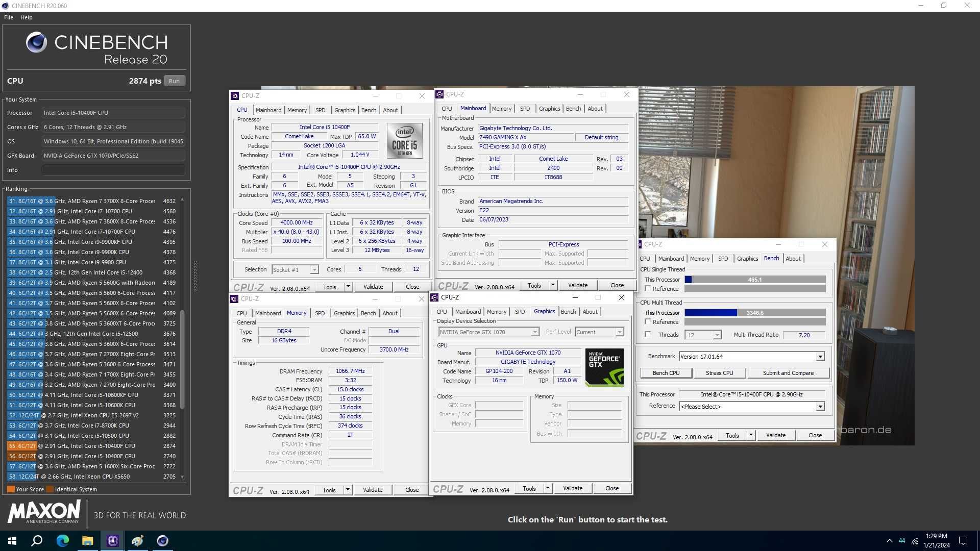
Task: Show hidden system tray icons
Action: pyautogui.click(x=889, y=541)
